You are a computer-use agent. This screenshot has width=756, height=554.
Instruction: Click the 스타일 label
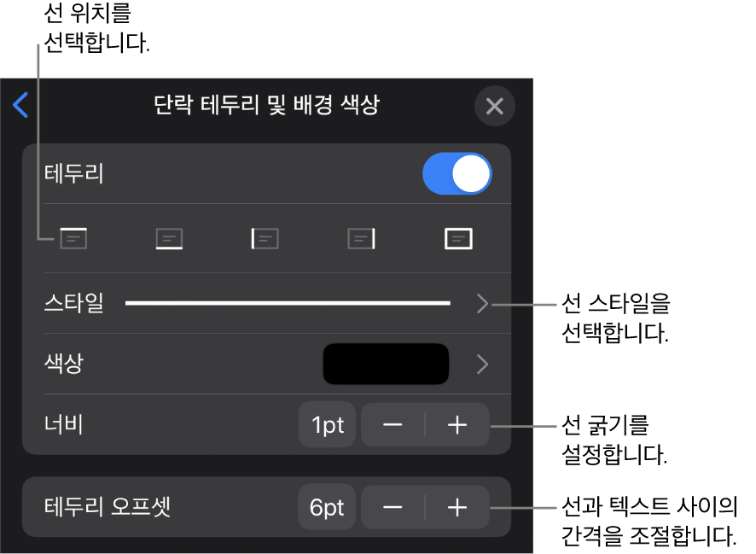[73, 303]
